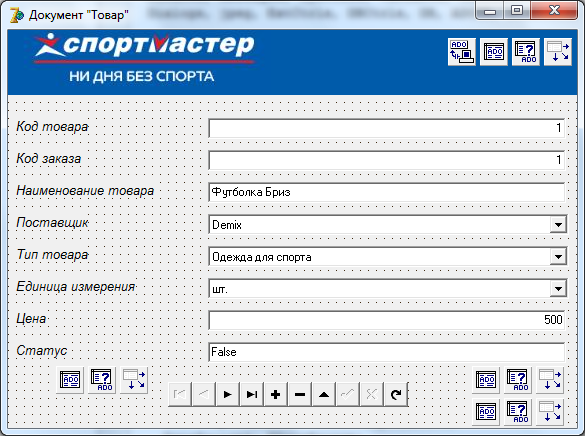Expand the Тип товара dropdown arrow
585x436 pixels.
559,257
